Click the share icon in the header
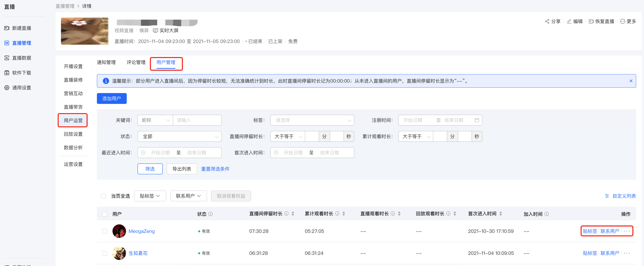Screen dimensions: 644x266 (x=547, y=21)
